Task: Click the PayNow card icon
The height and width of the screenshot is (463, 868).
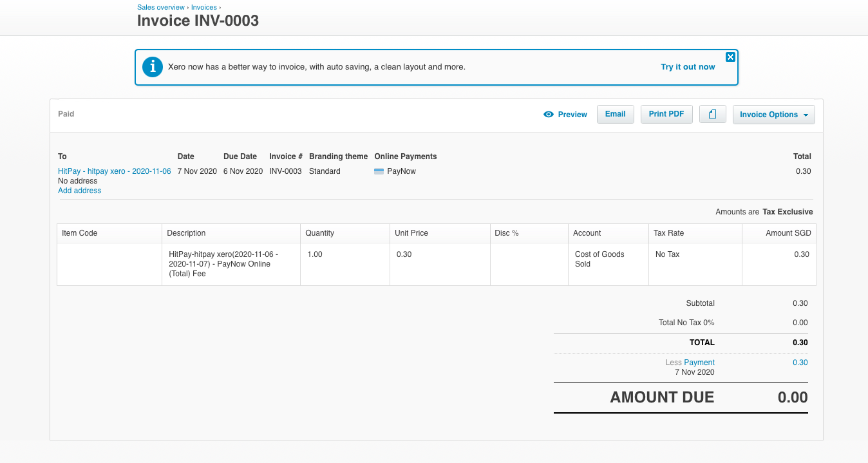Action: (379, 171)
